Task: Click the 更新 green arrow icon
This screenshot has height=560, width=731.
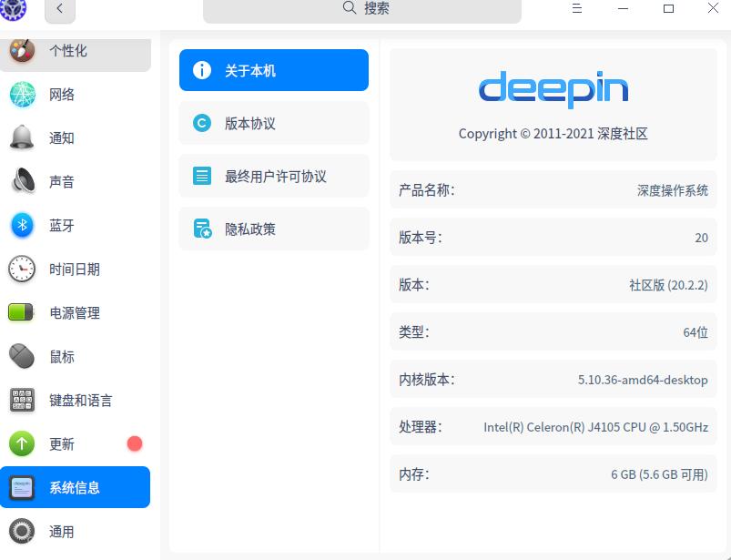Action: tap(22, 443)
